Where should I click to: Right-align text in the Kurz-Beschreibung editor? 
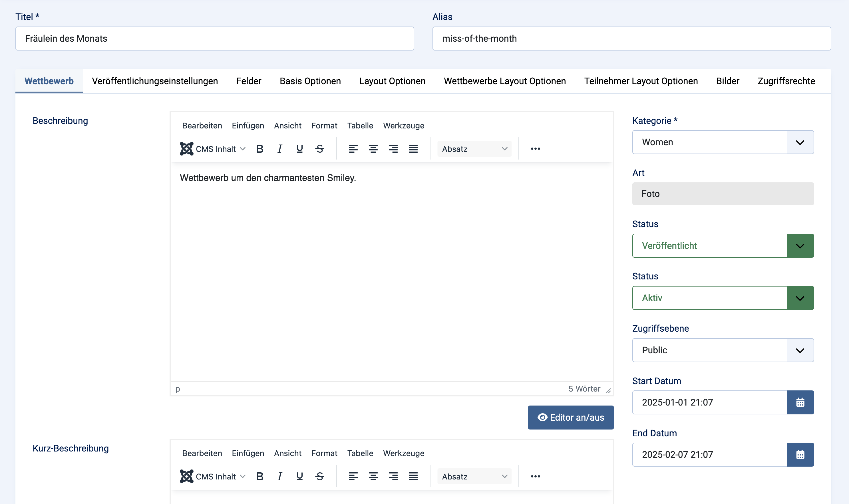pyautogui.click(x=393, y=476)
